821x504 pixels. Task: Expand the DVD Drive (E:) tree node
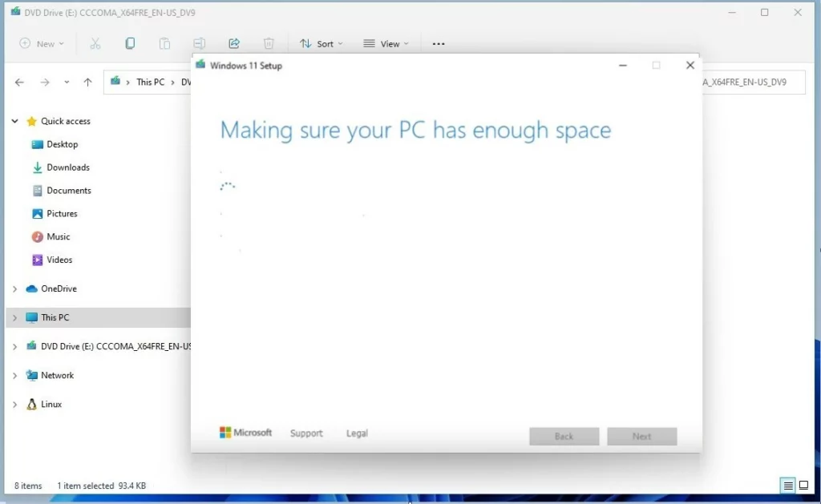(14, 346)
